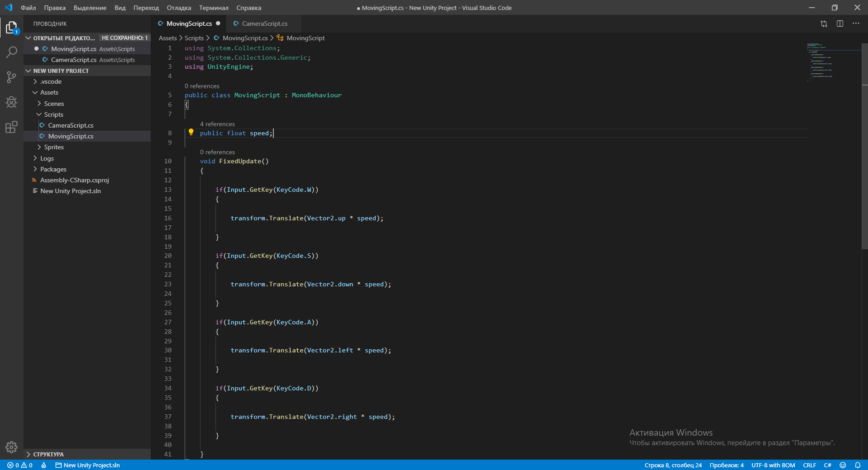Click the Open Changes icon in editor toolbar
Screen dimensions: 868x470
[824, 24]
